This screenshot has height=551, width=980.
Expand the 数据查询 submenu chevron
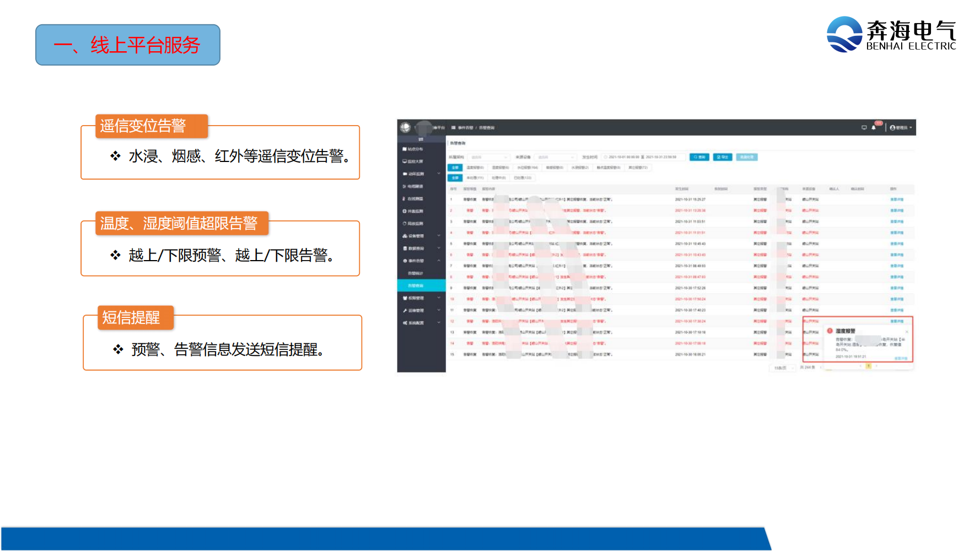439,248
